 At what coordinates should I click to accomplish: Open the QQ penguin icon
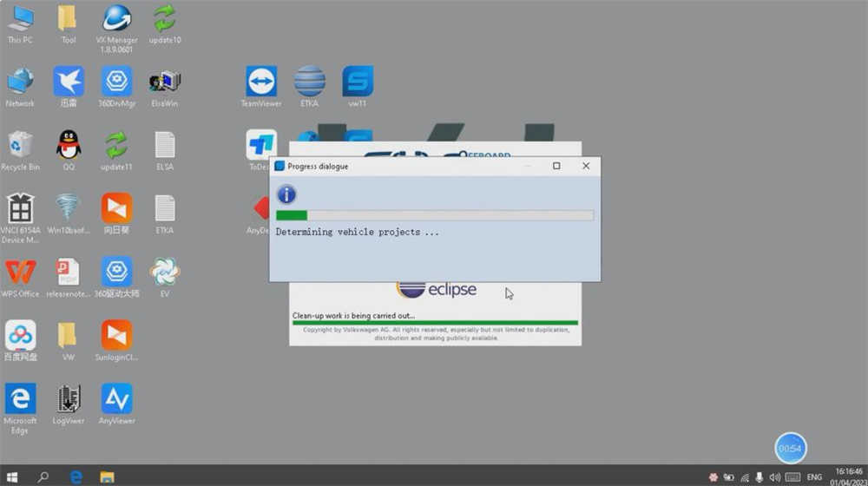68,150
